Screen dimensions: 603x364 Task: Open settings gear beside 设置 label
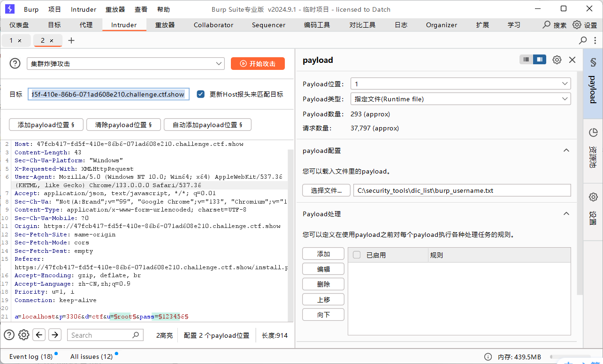577,25
